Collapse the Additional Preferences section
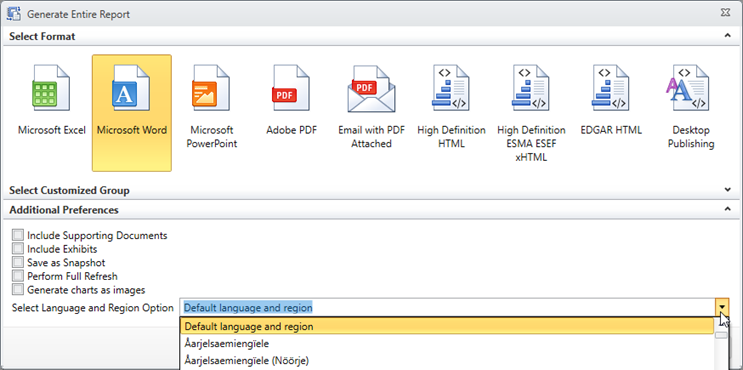This screenshot has width=743, height=370. [x=727, y=209]
